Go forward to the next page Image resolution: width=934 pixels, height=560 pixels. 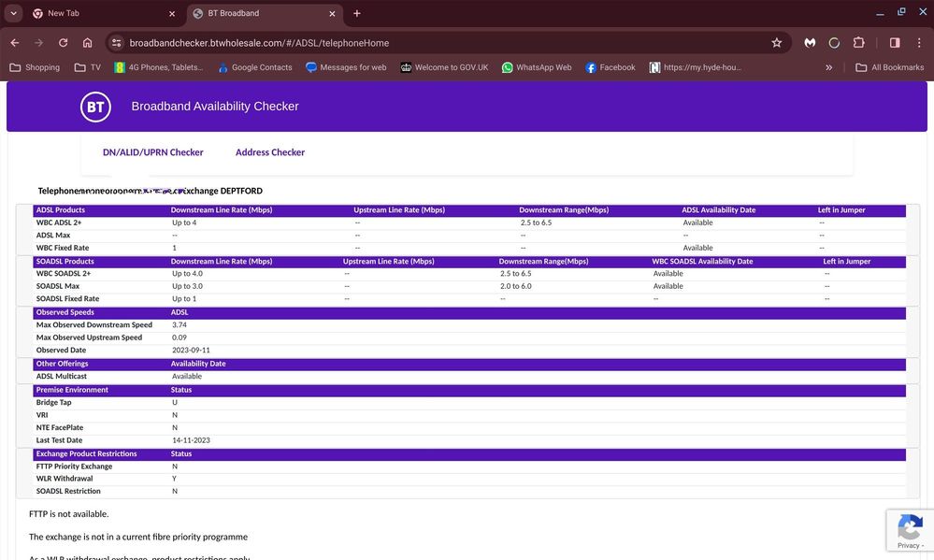(x=38, y=43)
